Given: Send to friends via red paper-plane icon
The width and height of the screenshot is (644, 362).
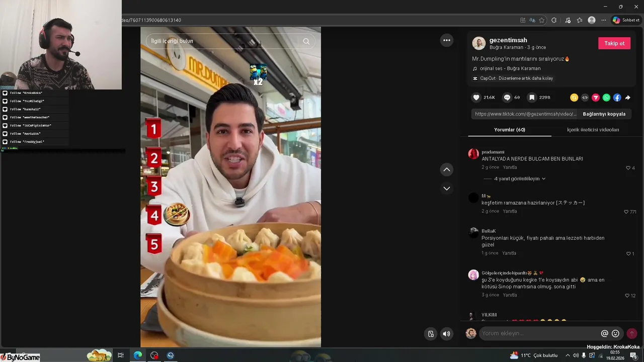Looking at the screenshot, I should click(596, 98).
